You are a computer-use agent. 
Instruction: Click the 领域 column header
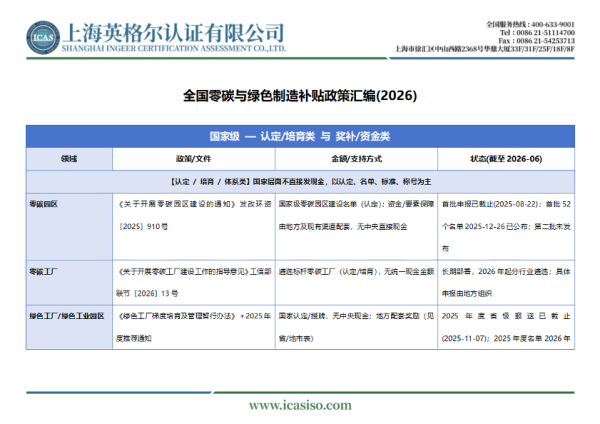(x=69, y=159)
